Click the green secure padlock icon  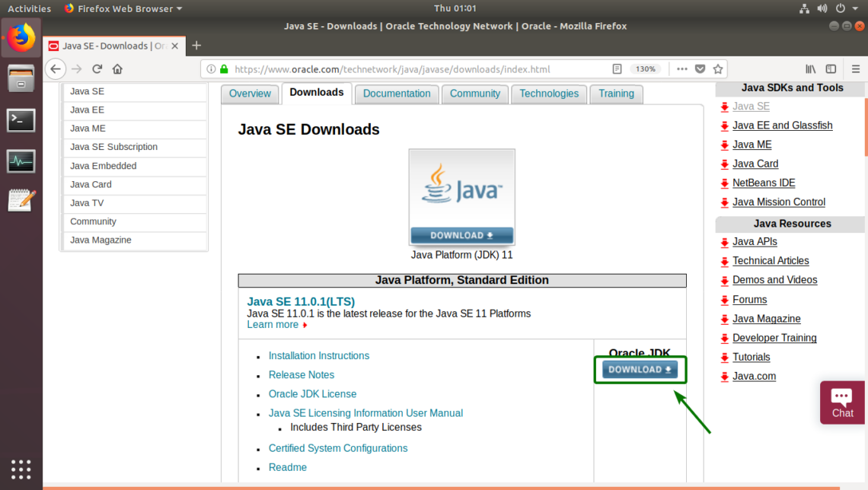(x=224, y=69)
